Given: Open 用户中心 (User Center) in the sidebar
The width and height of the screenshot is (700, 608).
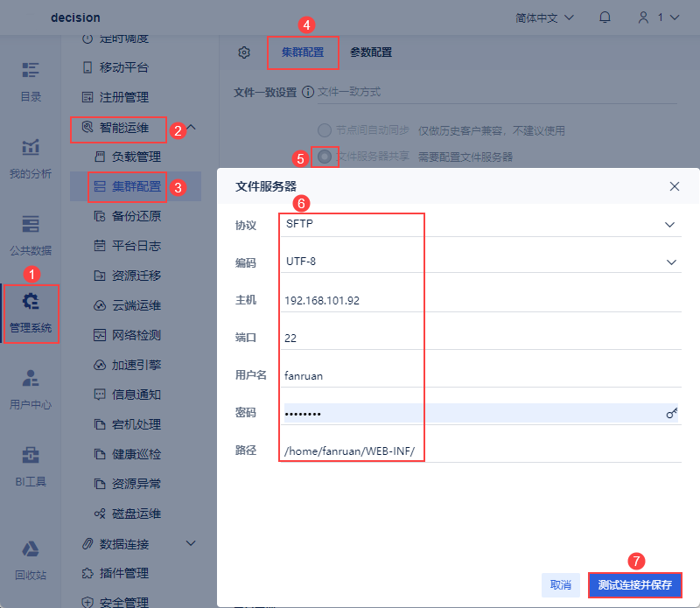Looking at the screenshot, I should point(31,388).
